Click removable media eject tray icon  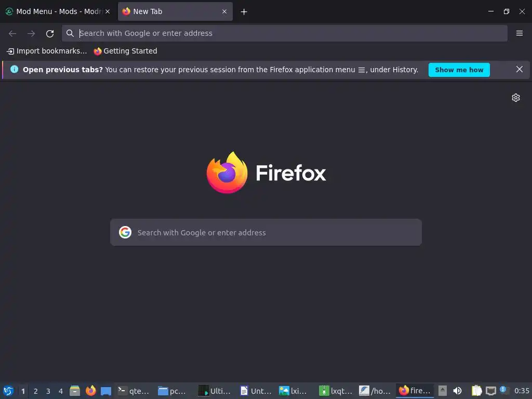pos(443,391)
